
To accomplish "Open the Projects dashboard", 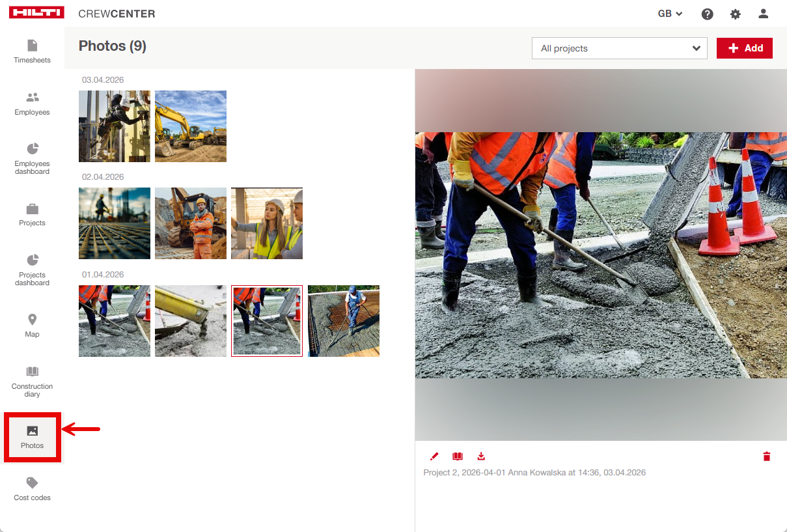I will pos(32,270).
